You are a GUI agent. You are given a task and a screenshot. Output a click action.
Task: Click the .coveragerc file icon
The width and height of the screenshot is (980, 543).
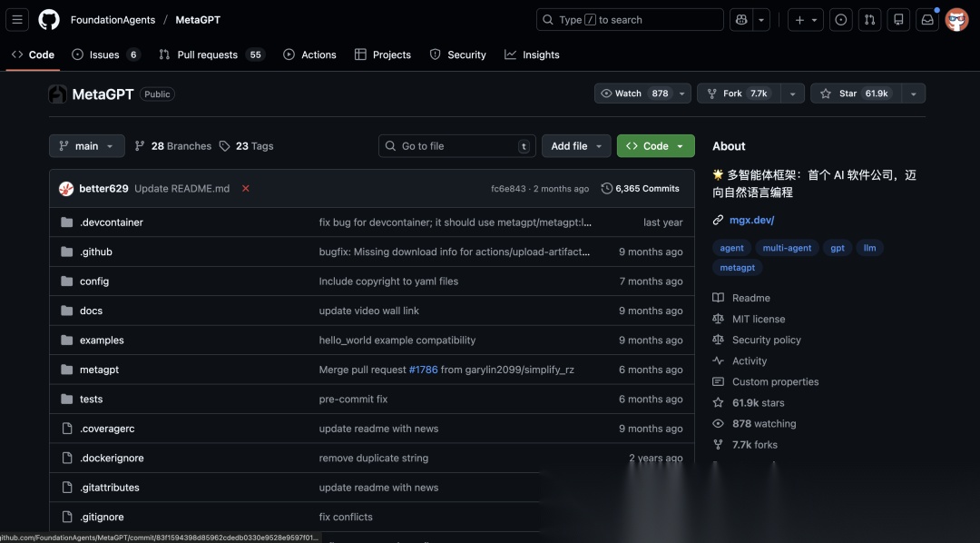click(67, 429)
